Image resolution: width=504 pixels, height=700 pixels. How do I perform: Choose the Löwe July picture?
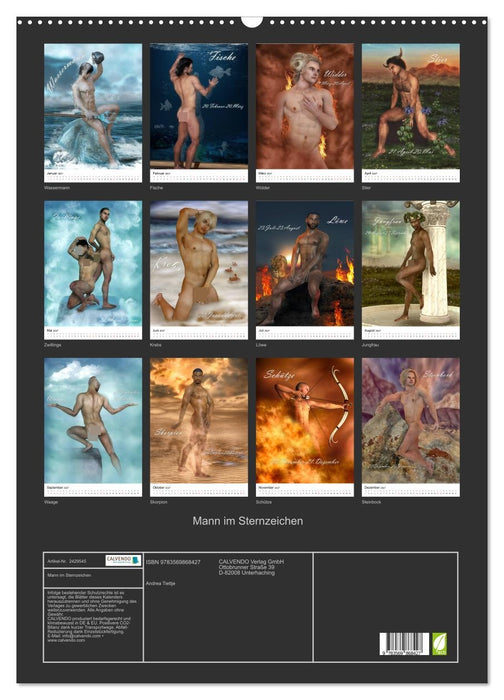(x=305, y=270)
